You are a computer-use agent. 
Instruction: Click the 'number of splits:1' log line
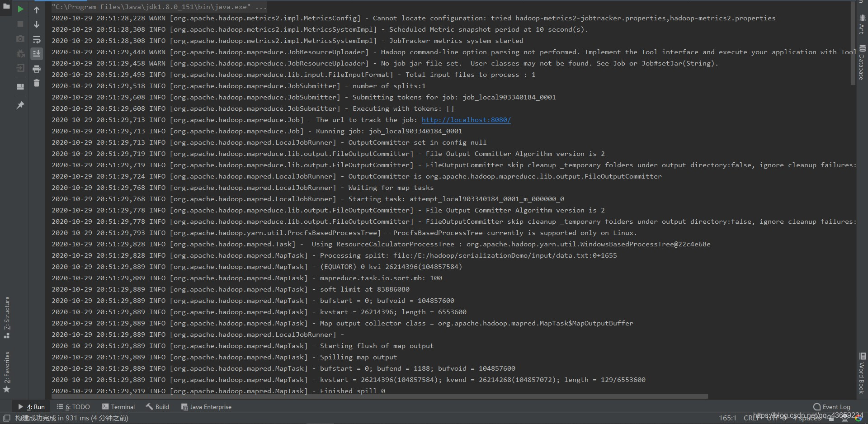tap(238, 86)
